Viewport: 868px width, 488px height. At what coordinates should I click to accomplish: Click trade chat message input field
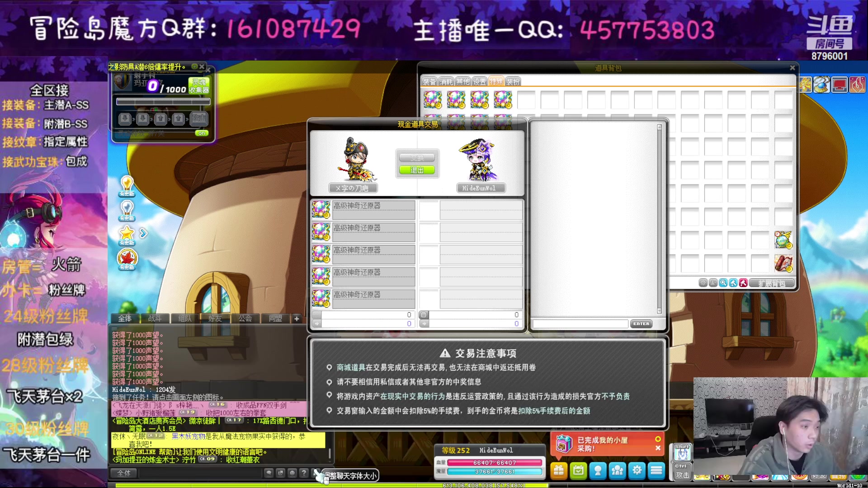580,324
